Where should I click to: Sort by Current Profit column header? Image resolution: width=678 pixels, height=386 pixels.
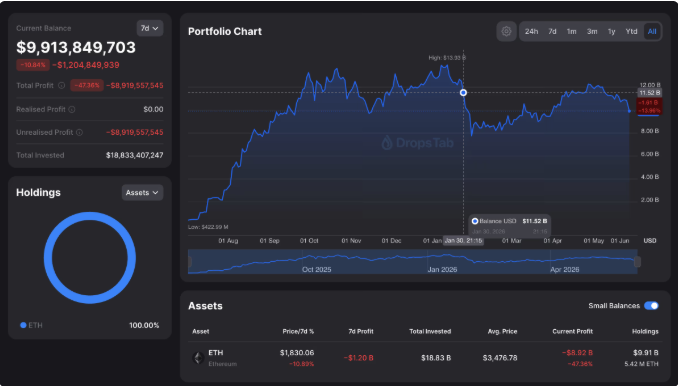(572, 332)
